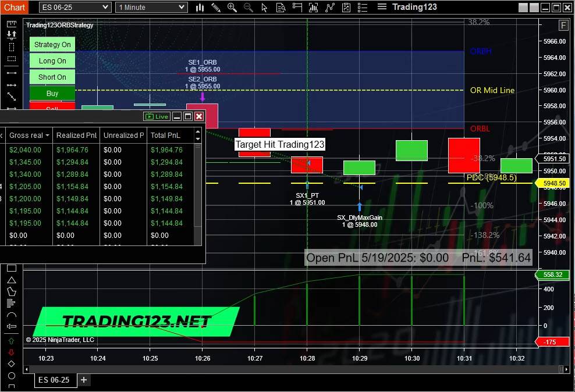Click the SX1_PT exit marker label
This screenshot has width=575, height=392.
pyautogui.click(x=307, y=199)
